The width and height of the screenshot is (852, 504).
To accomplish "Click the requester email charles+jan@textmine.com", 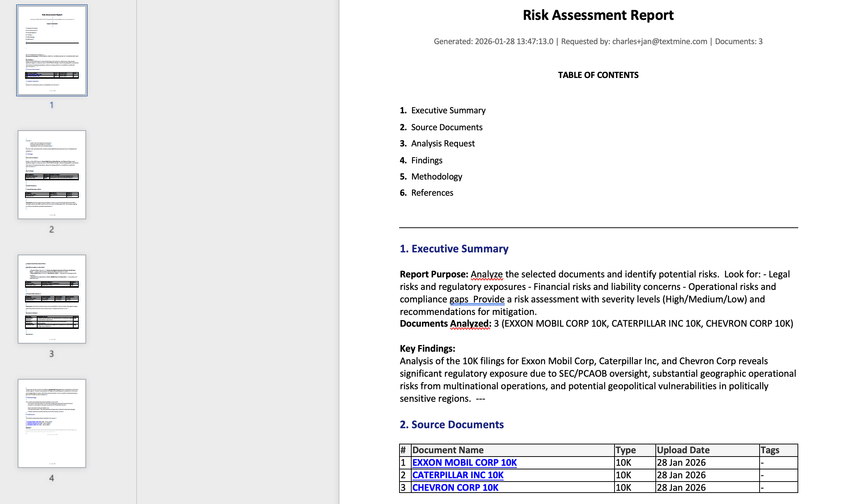I will [659, 41].
